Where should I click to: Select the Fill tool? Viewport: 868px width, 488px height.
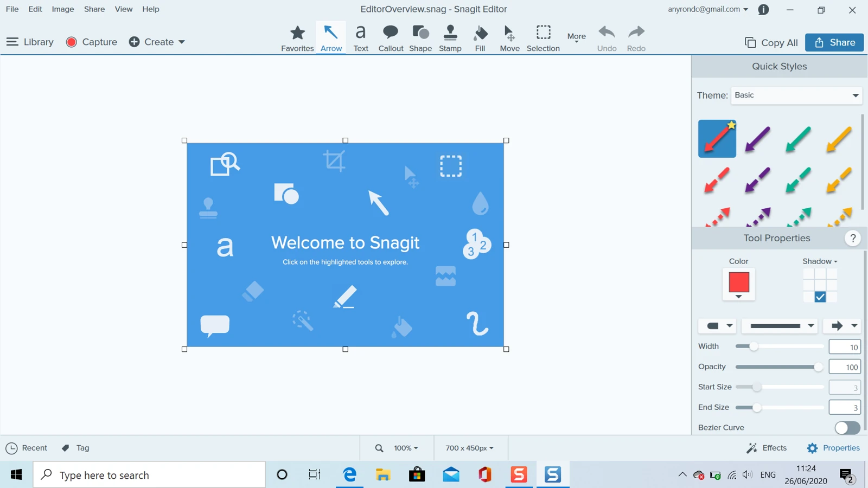(x=480, y=38)
